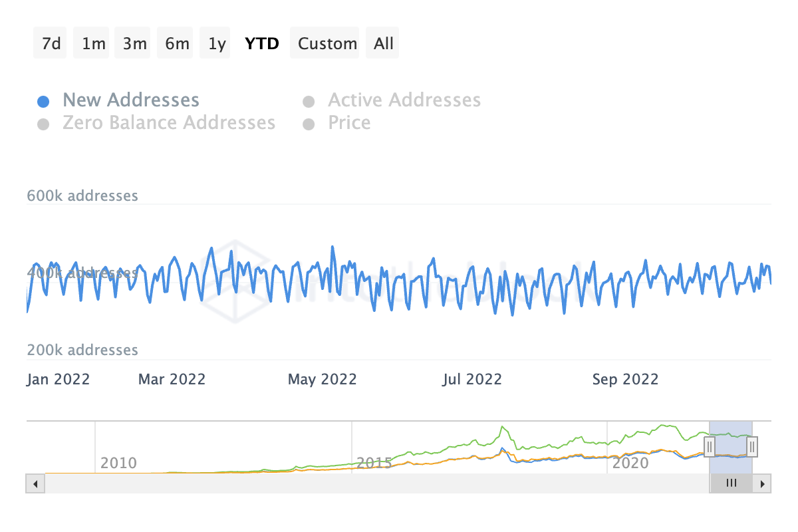Click the grey Active Addresses legend dot
This screenshot has width=798, height=532.
point(309,102)
